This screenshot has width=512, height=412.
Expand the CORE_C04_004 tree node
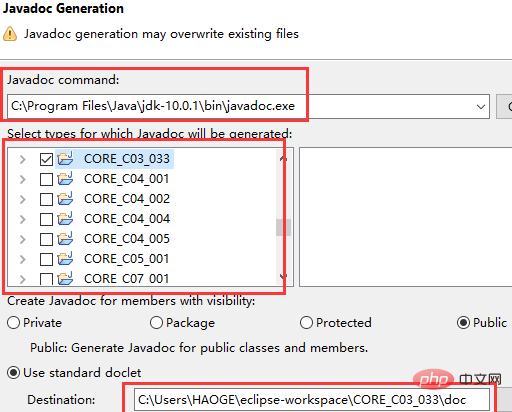tap(22, 219)
